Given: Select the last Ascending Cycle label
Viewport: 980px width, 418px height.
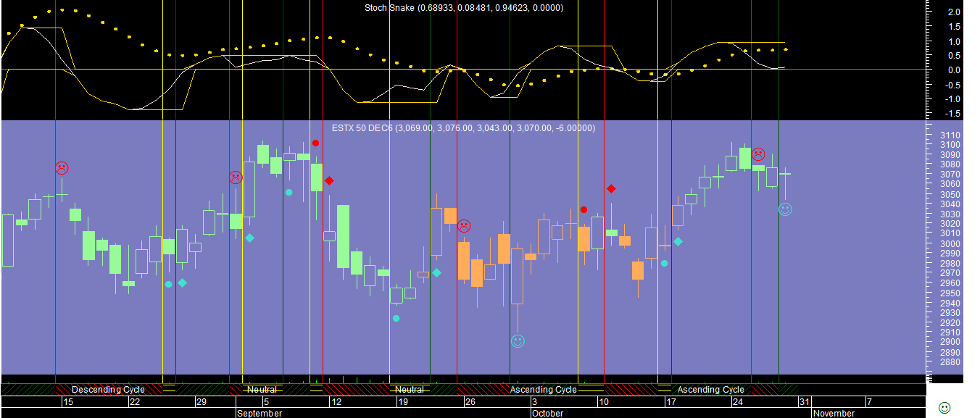Looking at the screenshot, I should pyautogui.click(x=710, y=390).
